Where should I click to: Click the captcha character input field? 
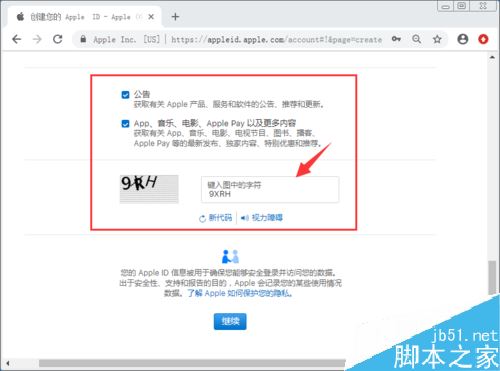pyautogui.click(x=270, y=189)
